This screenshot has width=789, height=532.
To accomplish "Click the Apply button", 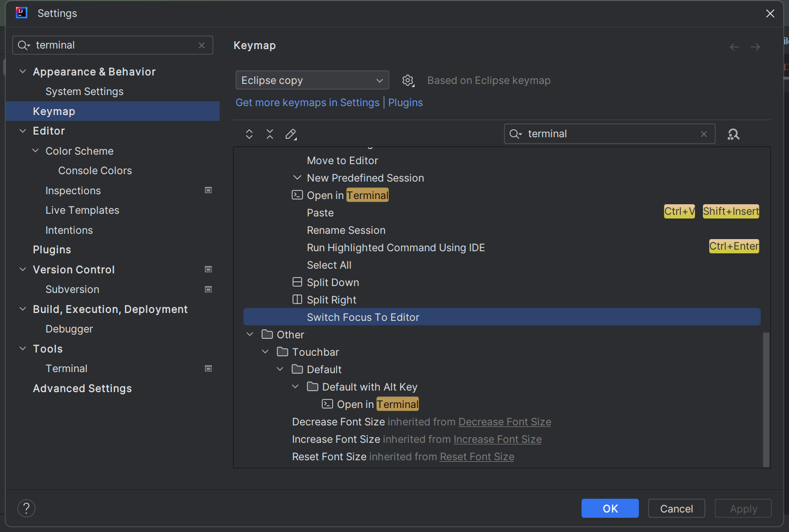I will pos(743,508).
